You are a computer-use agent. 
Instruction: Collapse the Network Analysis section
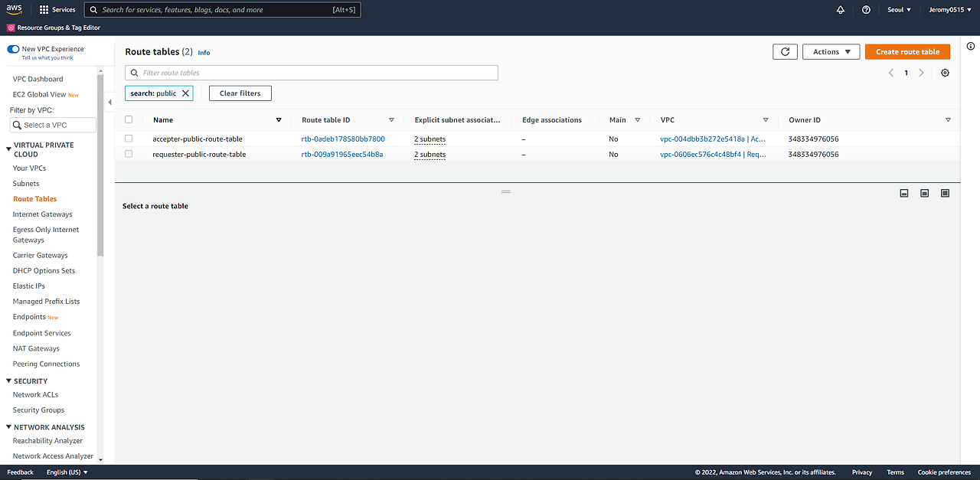click(x=8, y=427)
